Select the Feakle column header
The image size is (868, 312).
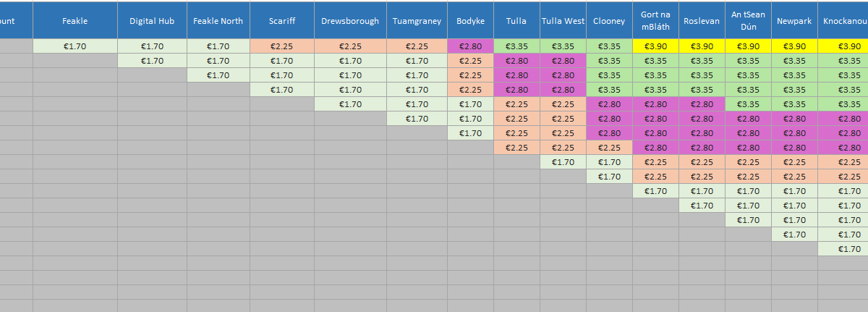75,20
